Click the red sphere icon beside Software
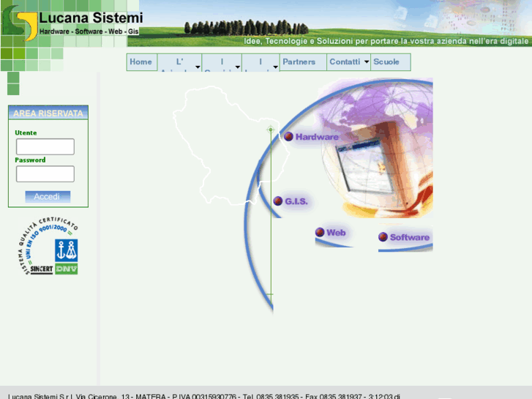 tap(383, 237)
